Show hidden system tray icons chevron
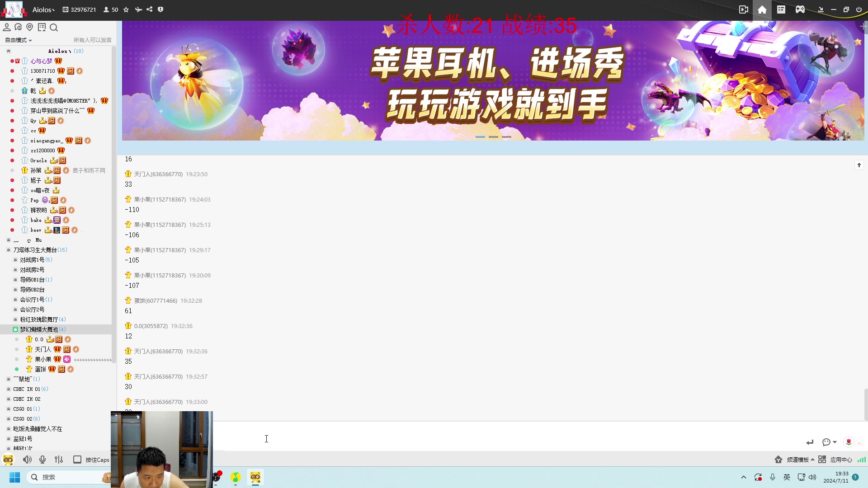Viewport: 868px width, 488px height. click(743, 477)
